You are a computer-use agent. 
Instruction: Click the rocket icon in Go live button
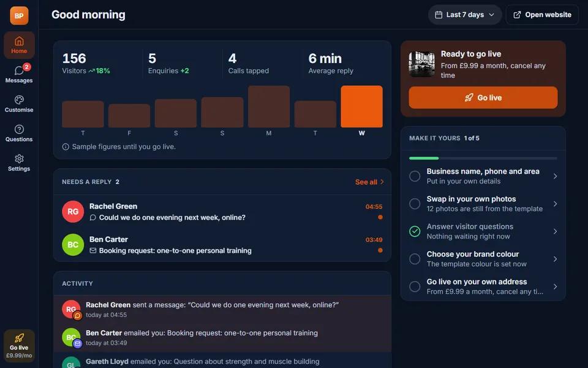coord(469,98)
